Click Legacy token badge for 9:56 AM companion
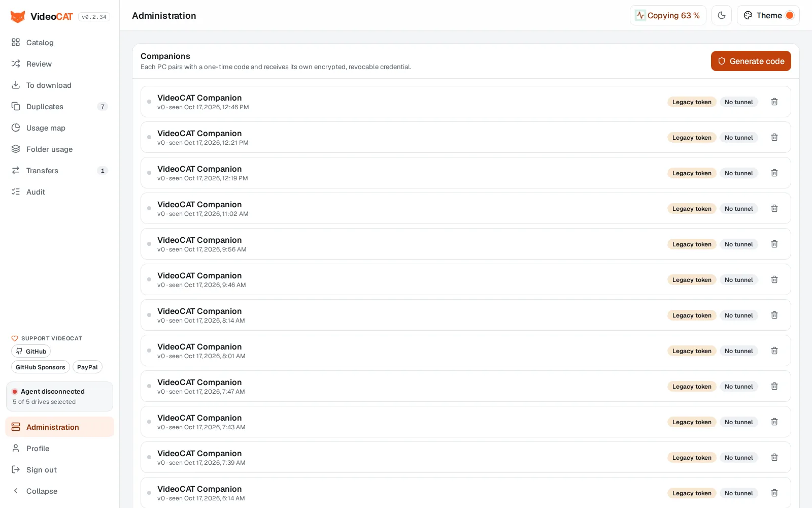Viewport: 812px width, 508px height. pos(692,244)
